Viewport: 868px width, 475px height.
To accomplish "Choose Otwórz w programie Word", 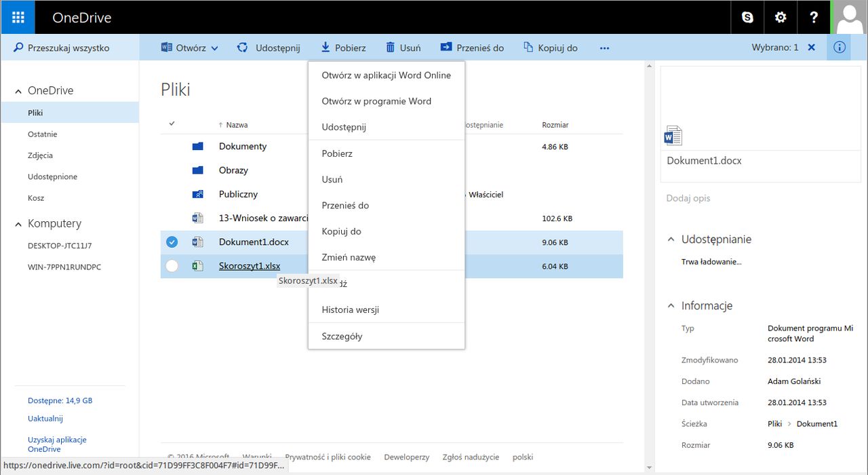I will [x=387, y=101].
